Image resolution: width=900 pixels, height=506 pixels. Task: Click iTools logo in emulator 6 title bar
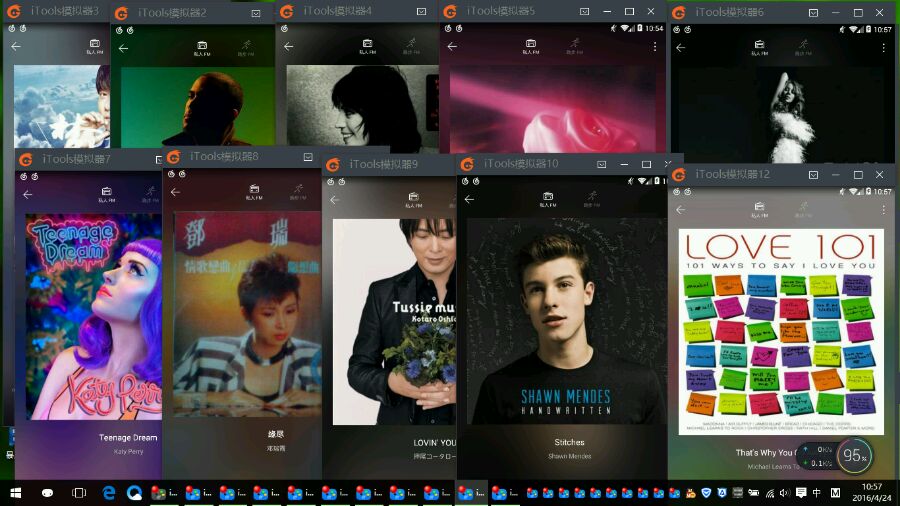[x=679, y=13]
